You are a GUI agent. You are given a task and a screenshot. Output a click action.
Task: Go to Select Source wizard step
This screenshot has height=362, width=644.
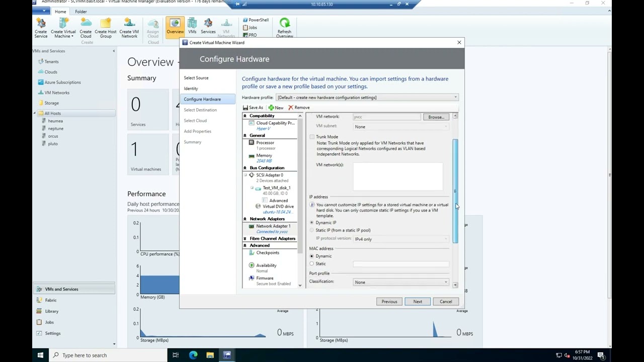coord(196,78)
